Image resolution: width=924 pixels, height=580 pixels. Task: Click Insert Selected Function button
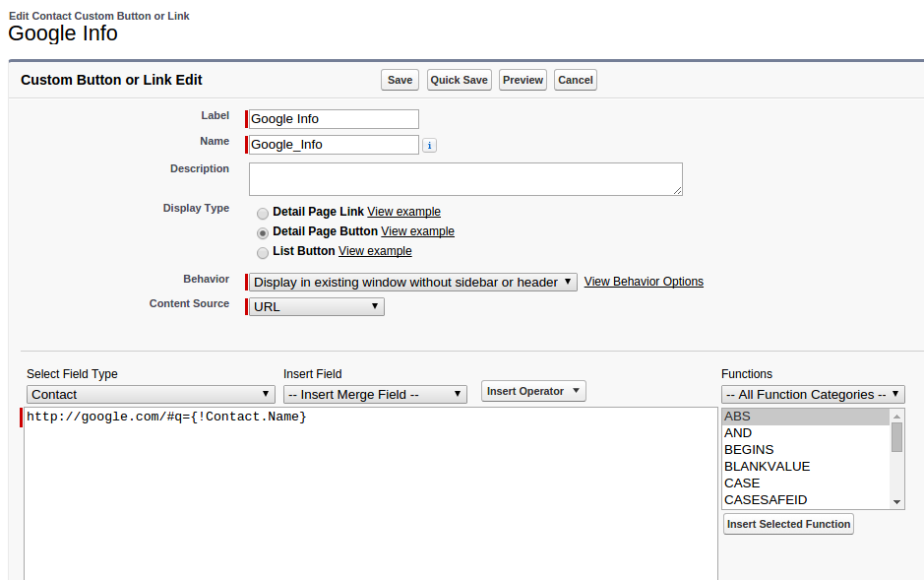pyautogui.click(x=788, y=524)
